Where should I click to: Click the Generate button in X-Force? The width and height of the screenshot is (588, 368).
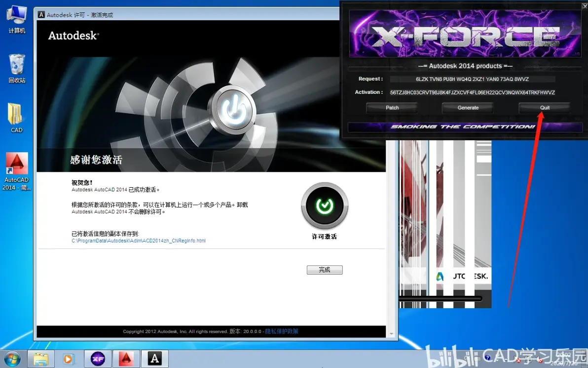coord(468,108)
